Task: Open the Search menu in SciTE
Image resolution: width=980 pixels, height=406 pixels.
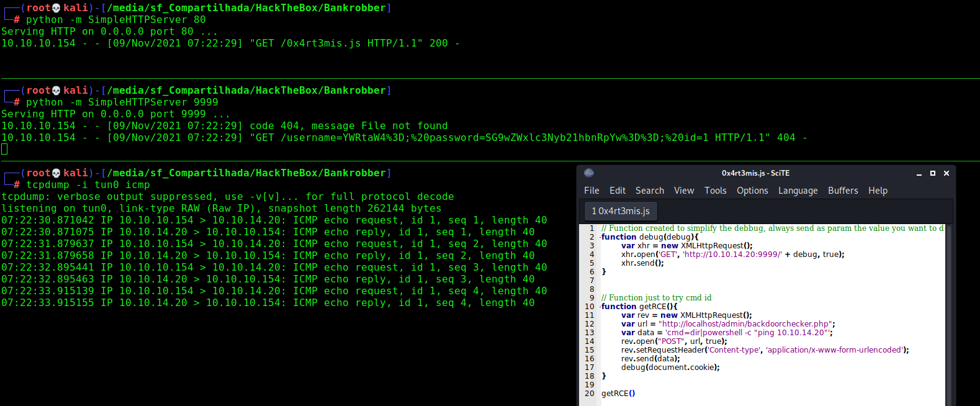Action: click(x=650, y=191)
